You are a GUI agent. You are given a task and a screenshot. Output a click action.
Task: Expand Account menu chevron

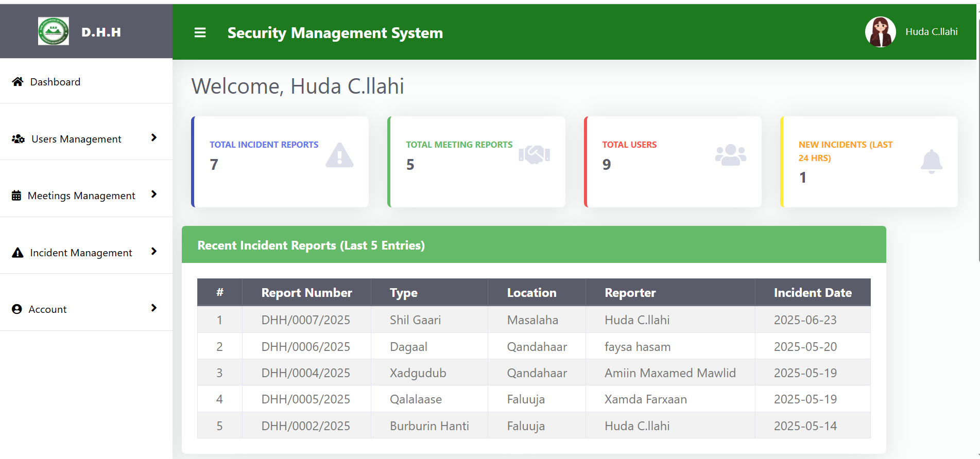[153, 308]
